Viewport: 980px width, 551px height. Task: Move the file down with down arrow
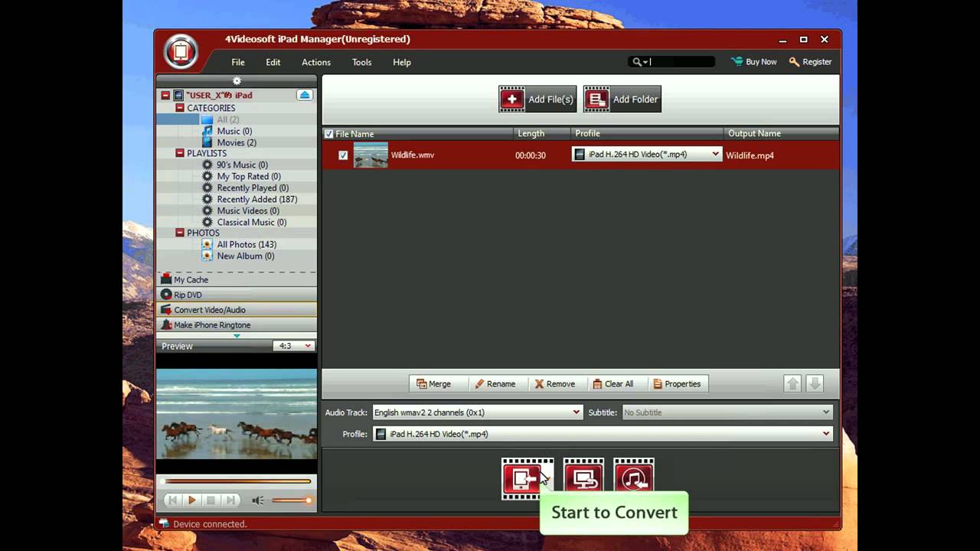[x=815, y=384]
